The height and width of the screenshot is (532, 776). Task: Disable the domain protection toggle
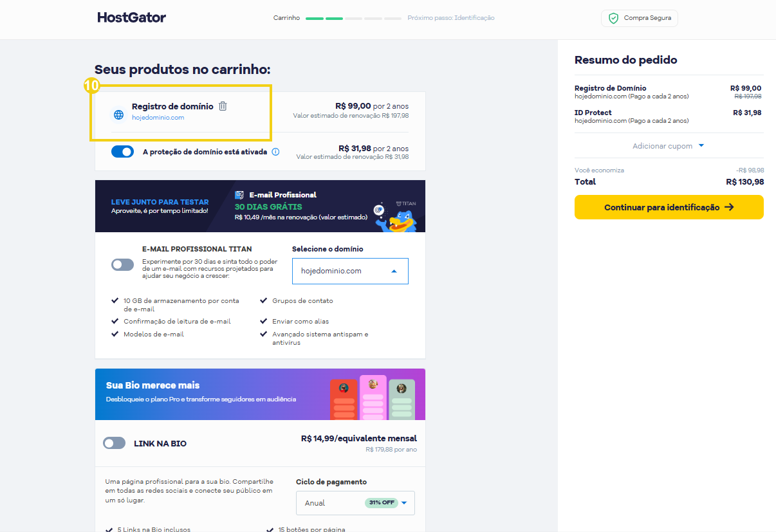tap(122, 152)
